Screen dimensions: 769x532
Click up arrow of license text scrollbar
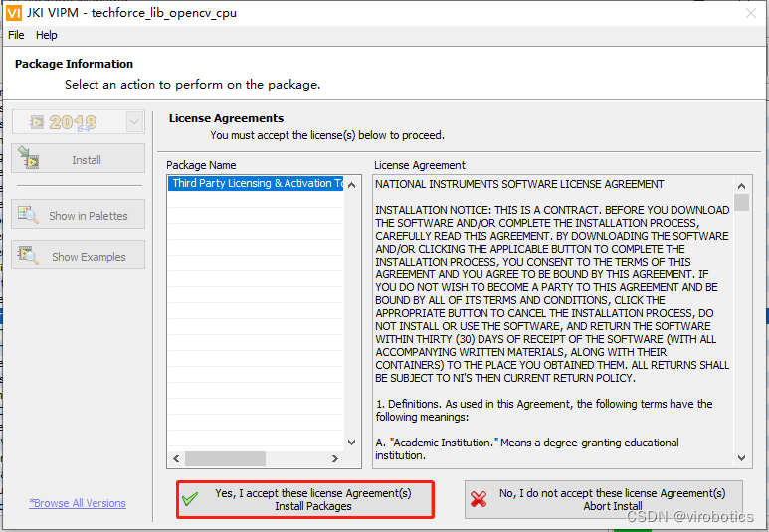tap(741, 186)
